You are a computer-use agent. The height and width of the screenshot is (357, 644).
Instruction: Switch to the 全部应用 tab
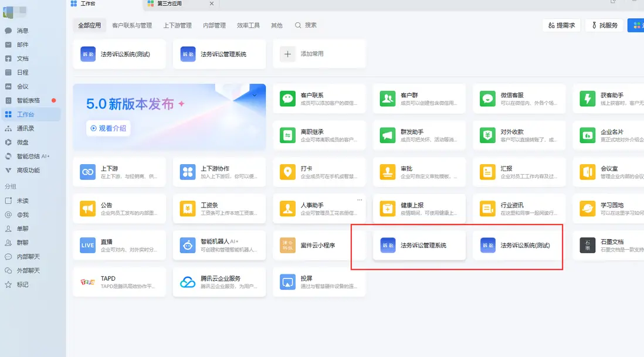pyautogui.click(x=90, y=25)
